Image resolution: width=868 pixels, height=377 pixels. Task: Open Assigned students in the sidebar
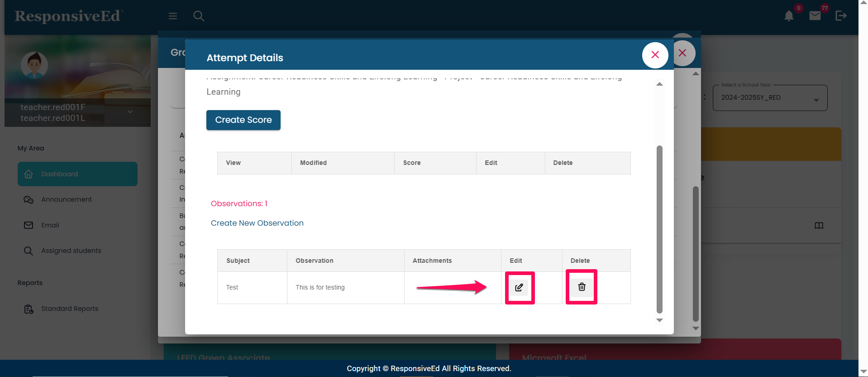click(x=71, y=251)
